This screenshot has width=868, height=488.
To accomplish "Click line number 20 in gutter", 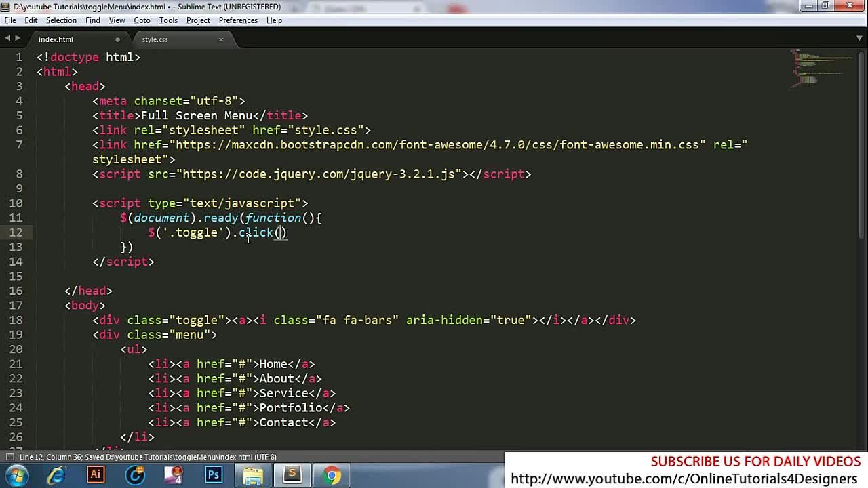I will pos(16,349).
